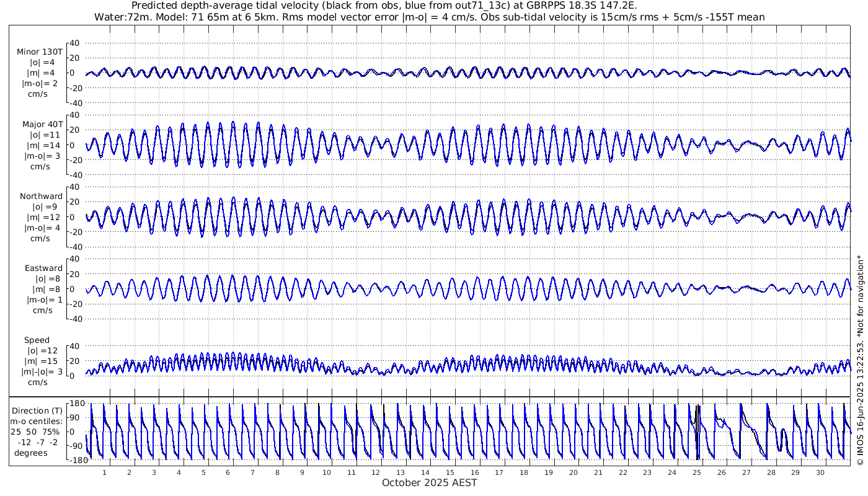Click the |m-o| =3 value under Major 40T

point(41,156)
